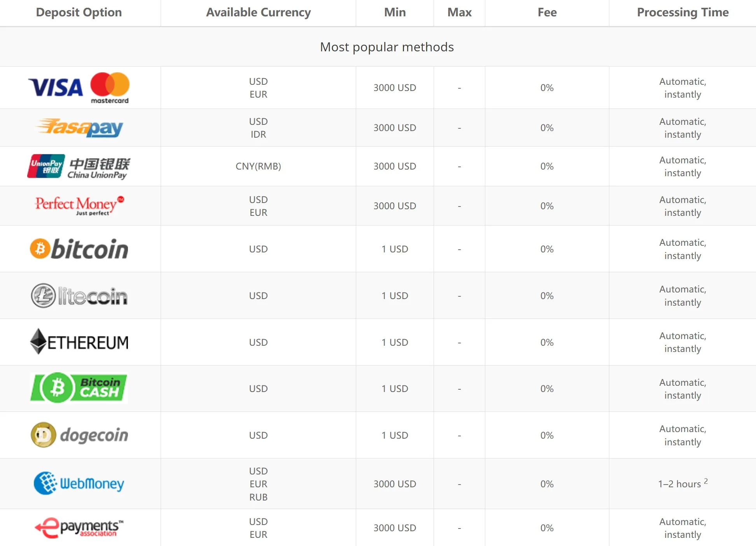Click the Most popular methods heading
Image resolution: width=756 pixels, height=546 pixels.
point(387,47)
